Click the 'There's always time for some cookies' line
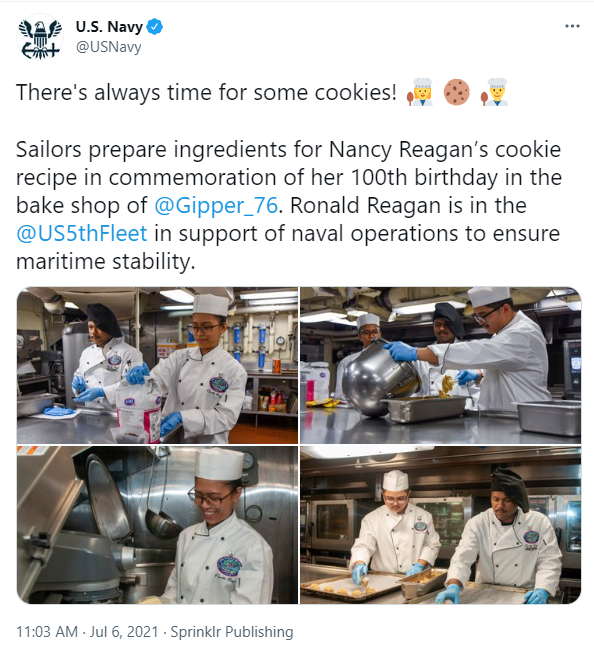Viewport: 594px width, 650px height. [206, 92]
